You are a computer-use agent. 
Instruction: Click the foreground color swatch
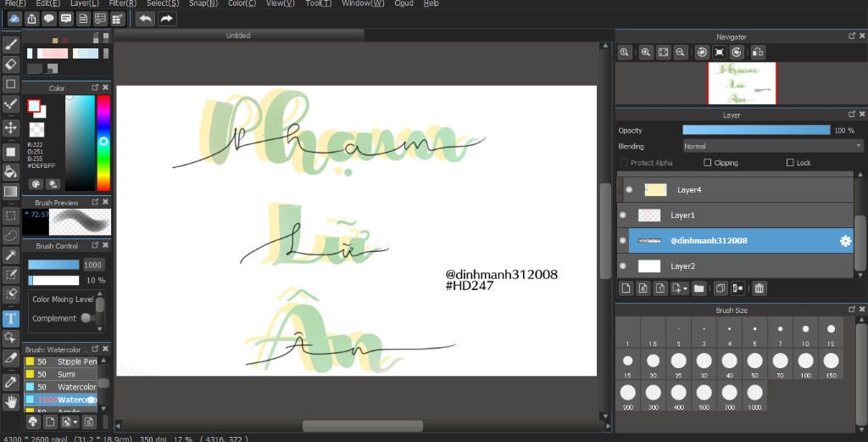(34, 106)
